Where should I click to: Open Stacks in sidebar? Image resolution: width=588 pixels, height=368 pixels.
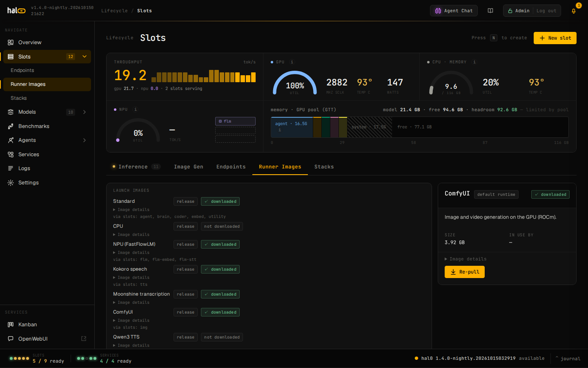(x=47, y=98)
